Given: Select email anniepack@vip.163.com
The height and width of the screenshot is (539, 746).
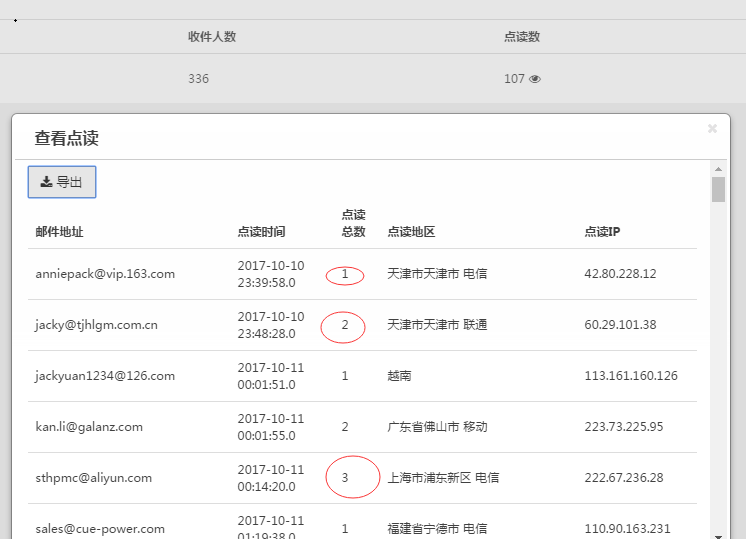Looking at the screenshot, I should click(105, 274).
